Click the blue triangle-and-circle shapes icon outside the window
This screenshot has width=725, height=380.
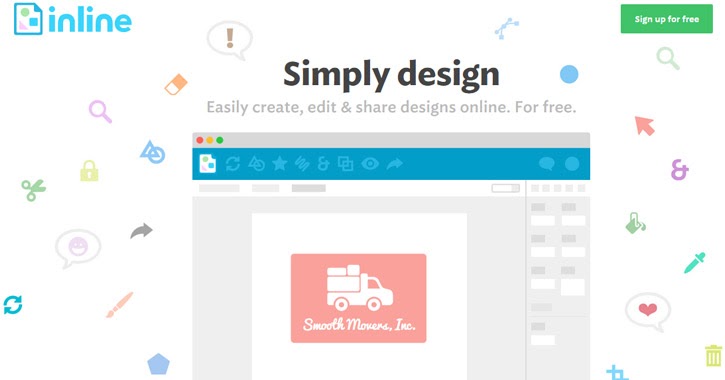153,152
